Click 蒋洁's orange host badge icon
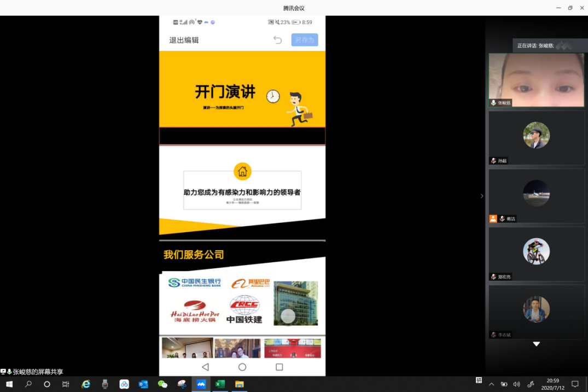This screenshot has height=392, width=588. 493,219
